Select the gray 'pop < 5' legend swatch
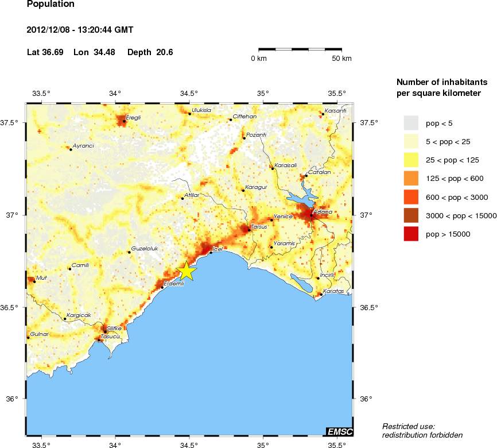Image resolution: width=497 pixels, height=448 pixels. pyautogui.click(x=411, y=122)
